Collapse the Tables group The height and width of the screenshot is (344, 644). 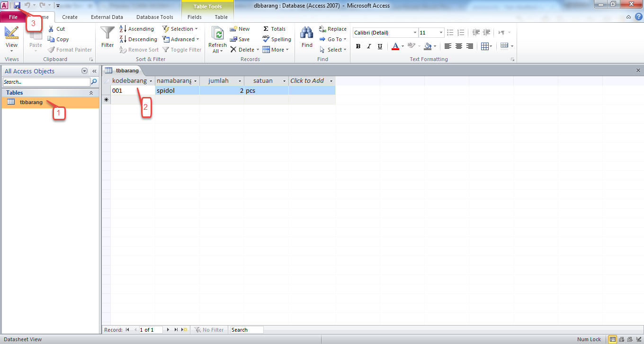(91, 93)
